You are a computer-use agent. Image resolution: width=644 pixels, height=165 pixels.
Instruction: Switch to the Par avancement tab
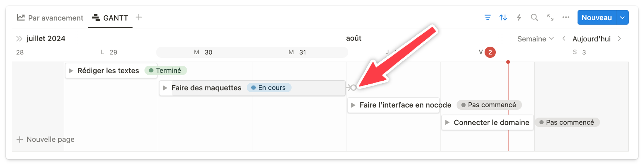(x=50, y=18)
